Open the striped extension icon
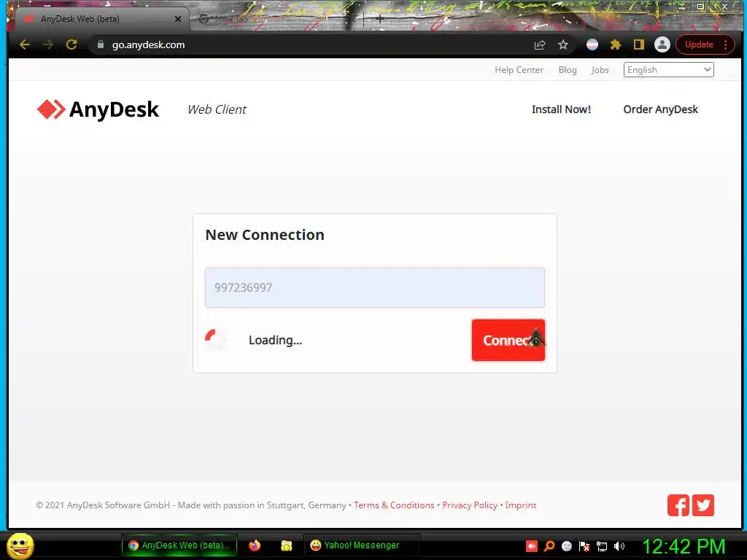 592,44
